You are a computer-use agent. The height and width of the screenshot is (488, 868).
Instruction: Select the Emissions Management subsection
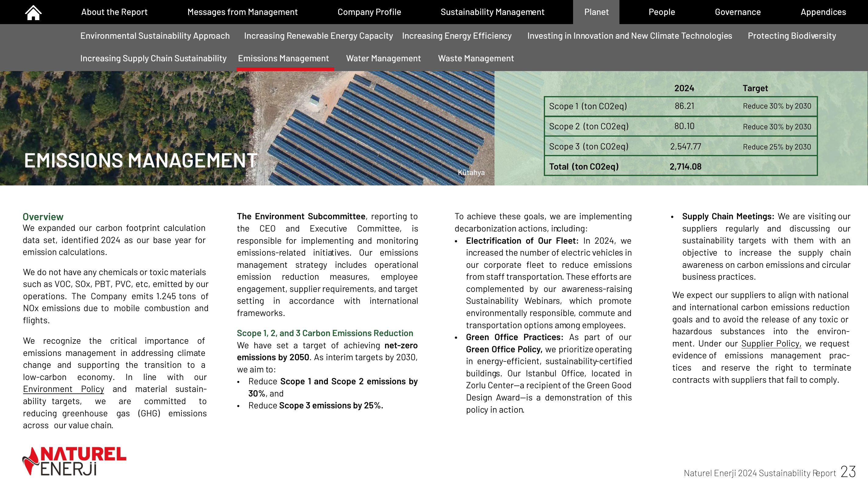point(283,58)
